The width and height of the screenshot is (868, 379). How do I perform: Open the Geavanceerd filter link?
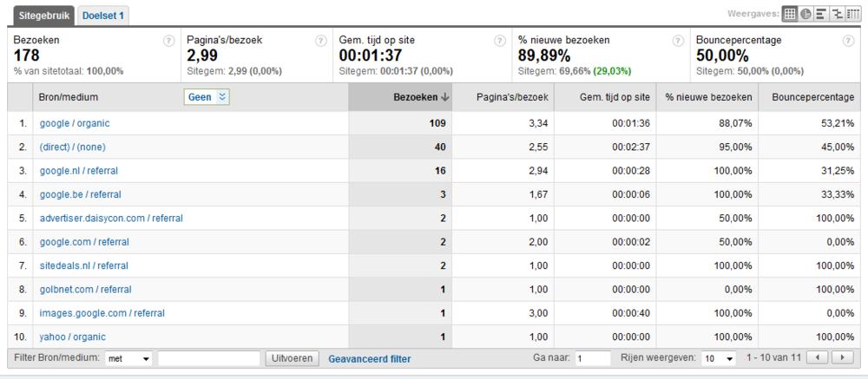coord(370,359)
